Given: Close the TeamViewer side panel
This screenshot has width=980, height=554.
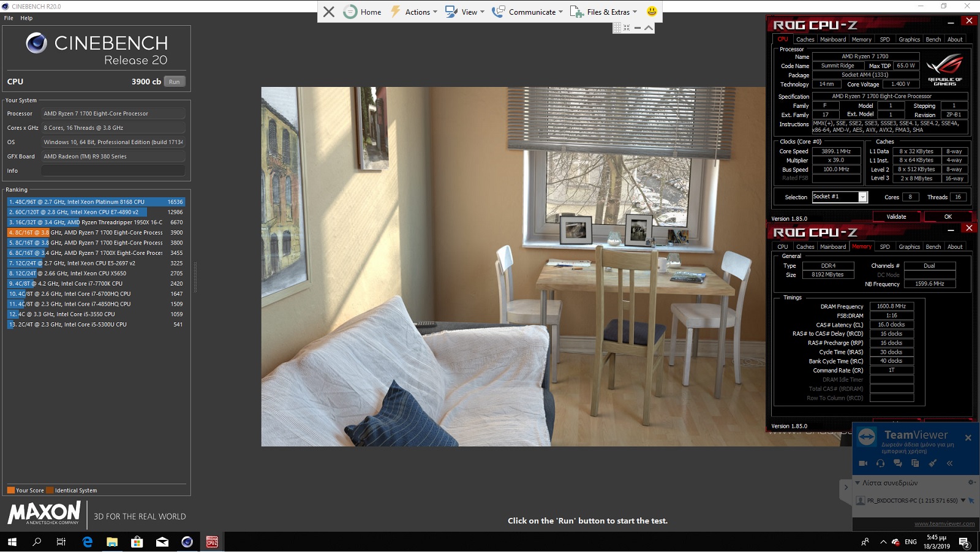Looking at the screenshot, I should point(968,438).
